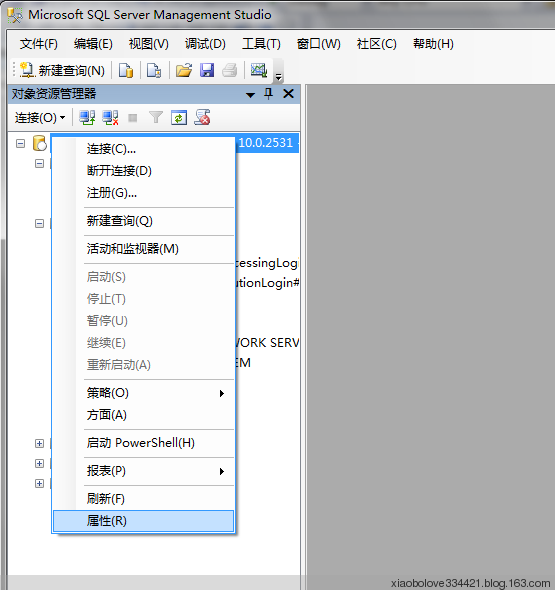Click the Connect Object Explorer icon
The image size is (555, 590).
(x=87, y=118)
